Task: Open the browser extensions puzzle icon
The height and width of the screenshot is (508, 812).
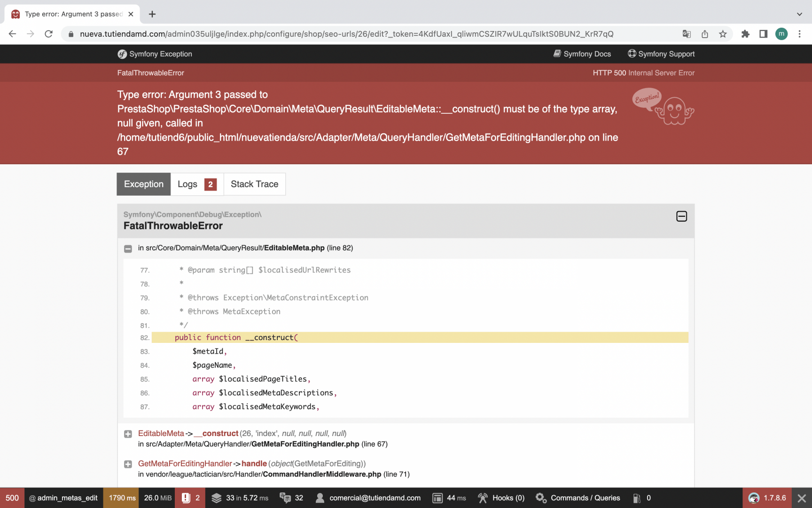Action: 745,34
